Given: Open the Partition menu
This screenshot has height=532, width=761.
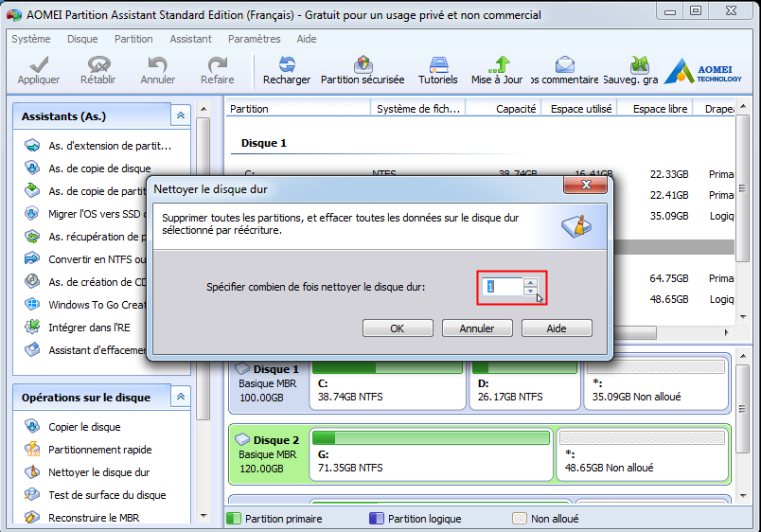Looking at the screenshot, I should [133, 39].
